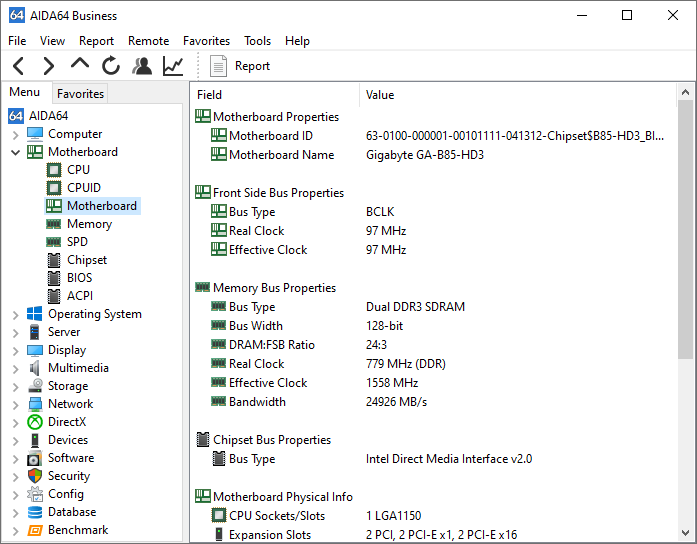Screen dimensions: 697x544
Task: Select the Chipset tree item
Action: pos(86,260)
